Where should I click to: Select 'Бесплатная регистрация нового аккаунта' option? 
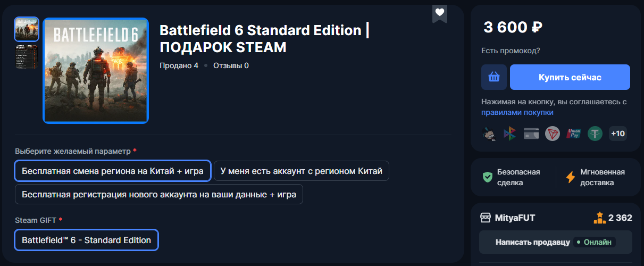pos(159,195)
